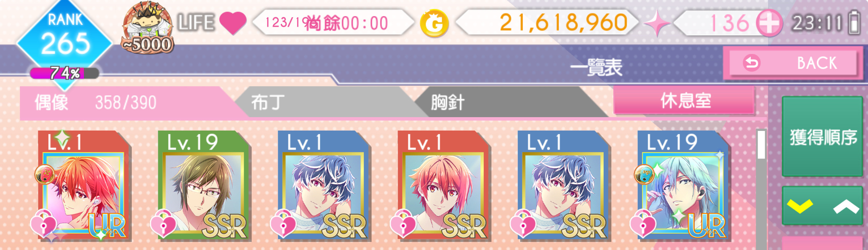Toggle heart lock on glasses SSR card
Image resolution: width=868 pixels, height=250 pixels.
(163, 224)
